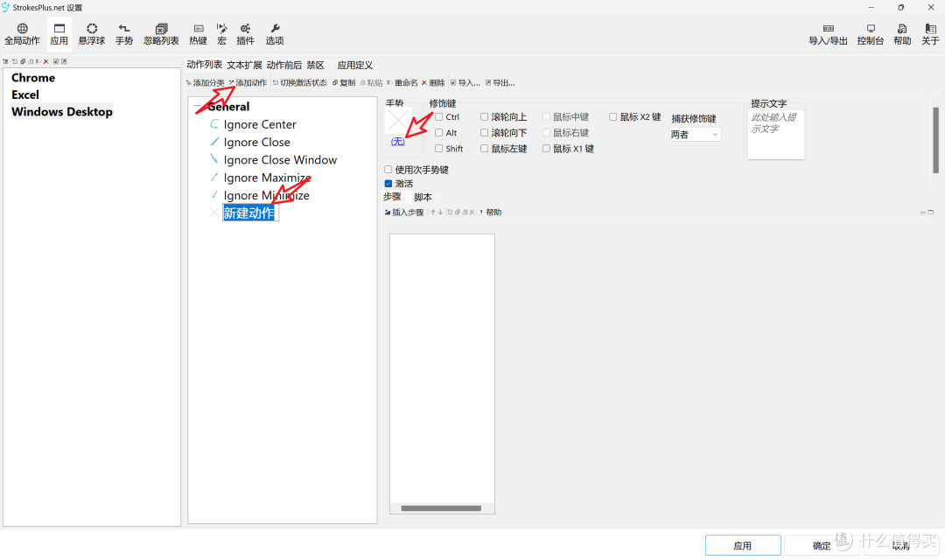Click the steps list horizontal scrollbar
Image resolution: width=945 pixels, height=560 pixels.
tap(441, 508)
